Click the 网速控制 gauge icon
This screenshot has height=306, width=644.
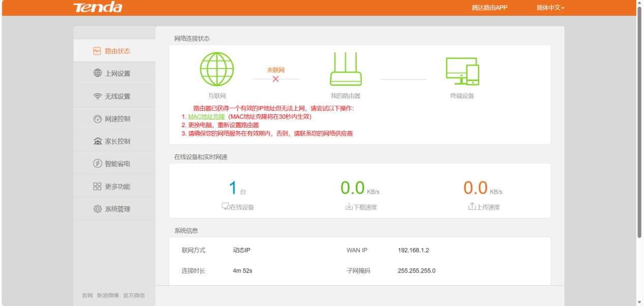(98, 118)
